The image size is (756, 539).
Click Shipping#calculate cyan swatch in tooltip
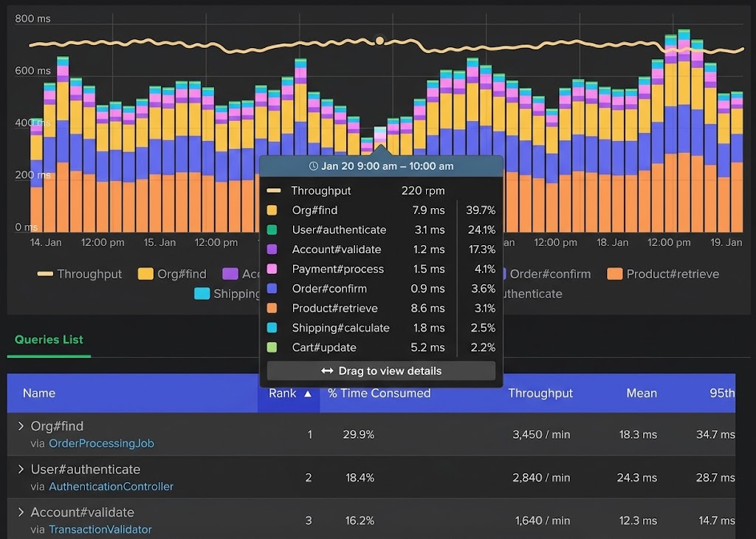[x=272, y=328]
